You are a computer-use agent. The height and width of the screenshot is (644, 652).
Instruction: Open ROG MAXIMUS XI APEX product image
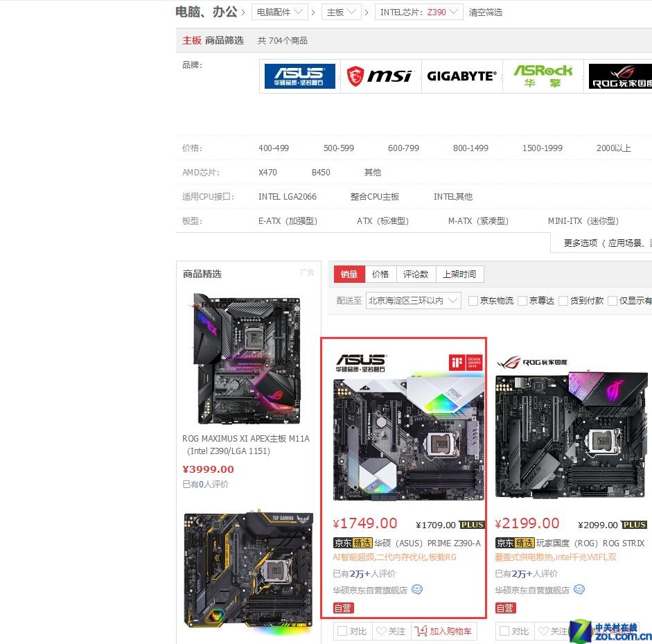(247, 358)
